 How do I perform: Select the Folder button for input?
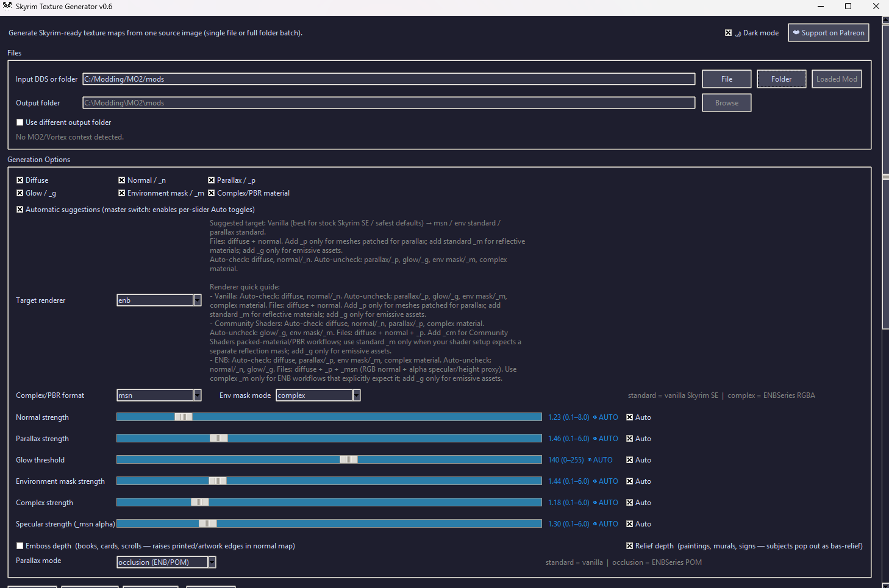point(782,79)
